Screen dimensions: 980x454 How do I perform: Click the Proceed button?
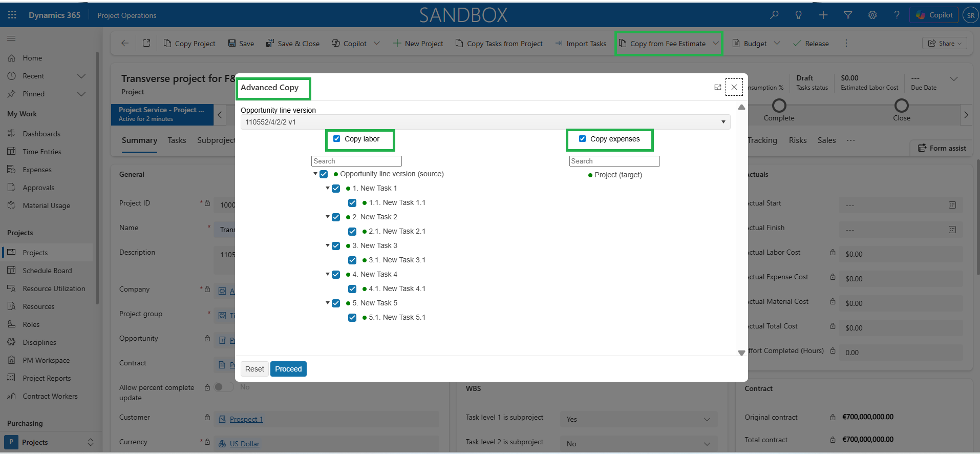(x=288, y=369)
